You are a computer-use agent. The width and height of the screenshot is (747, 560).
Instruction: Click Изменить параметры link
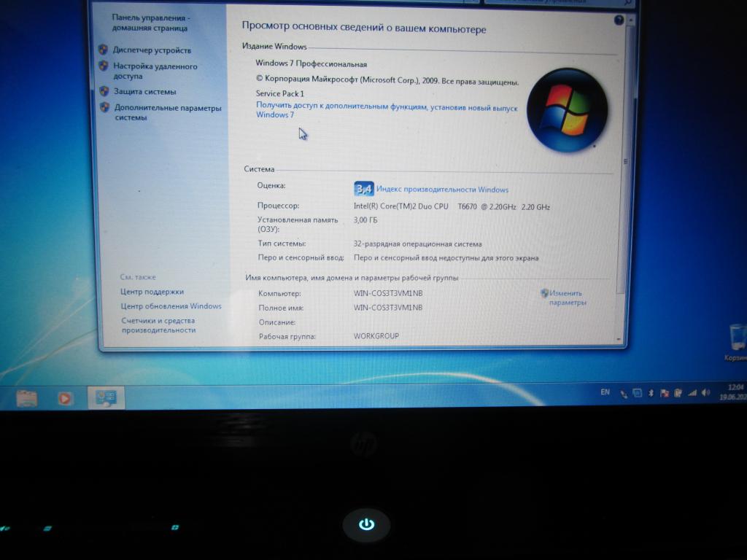568,297
